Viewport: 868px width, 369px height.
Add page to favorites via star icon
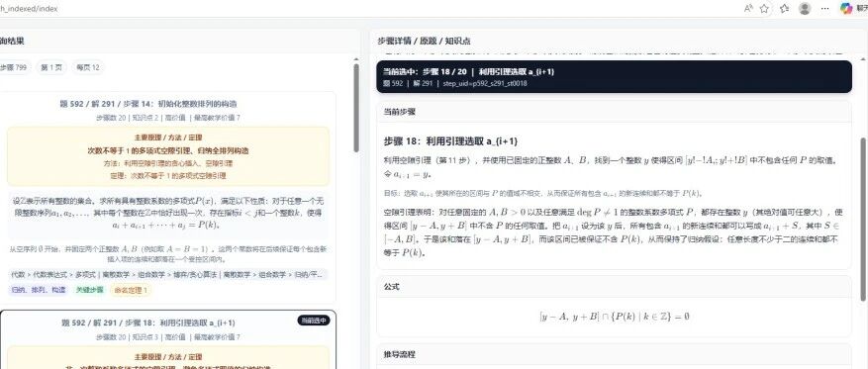(764, 8)
